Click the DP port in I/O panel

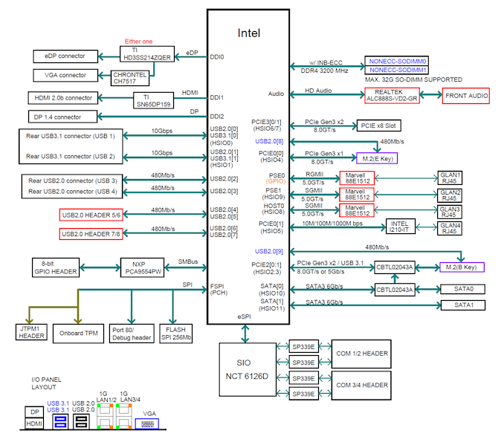click(x=34, y=411)
